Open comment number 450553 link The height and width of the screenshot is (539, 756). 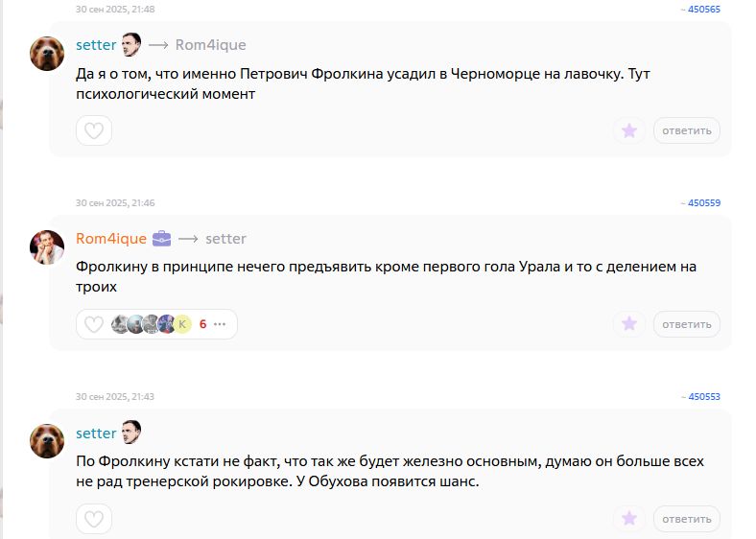tap(703, 396)
